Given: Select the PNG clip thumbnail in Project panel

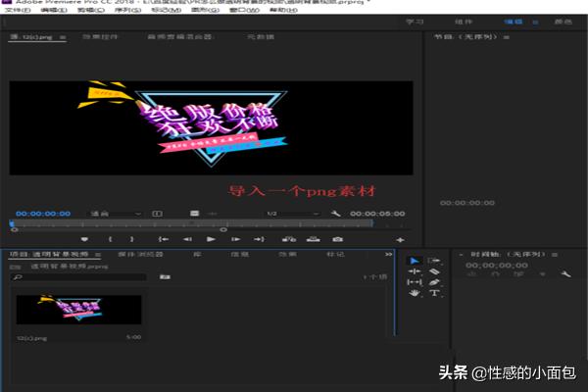Looking at the screenshot, I should click(x=78, y=310).
